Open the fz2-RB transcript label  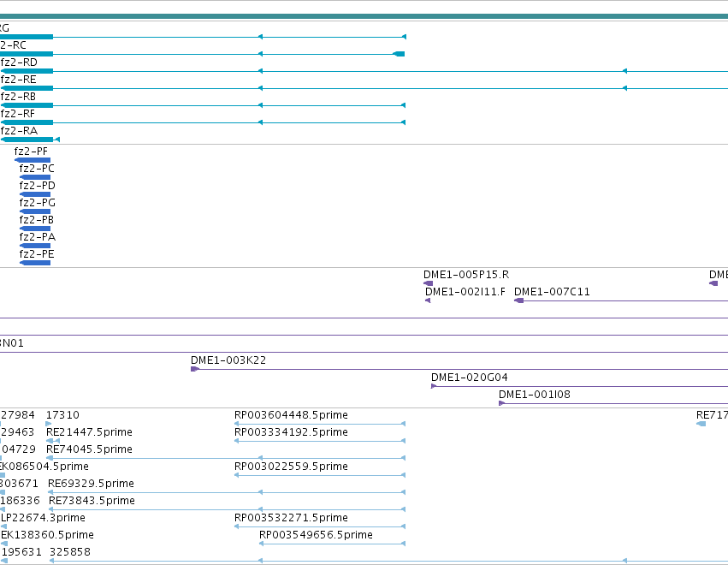[18, 97]
